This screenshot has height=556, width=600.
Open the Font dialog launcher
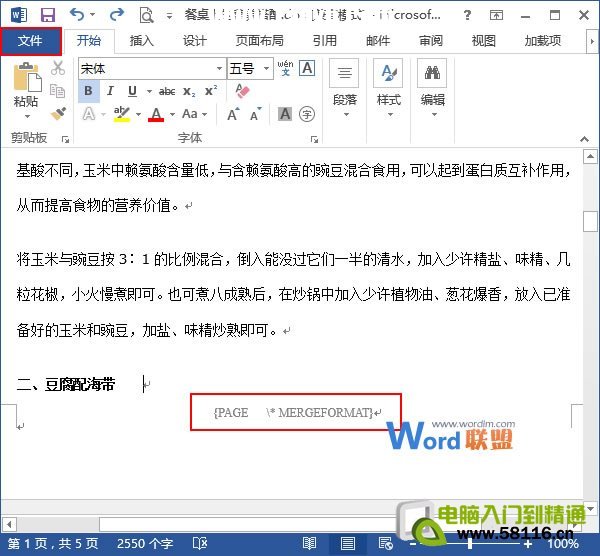pos(314,140)
